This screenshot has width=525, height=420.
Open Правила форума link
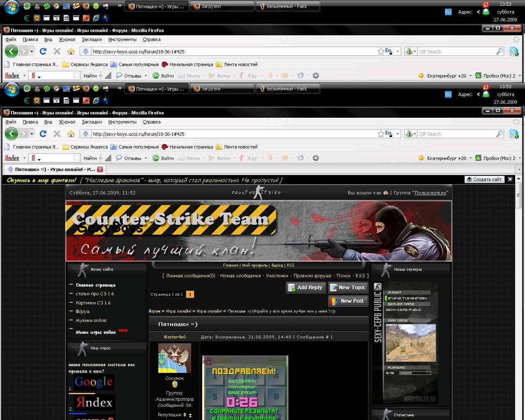tap(313, 276)
